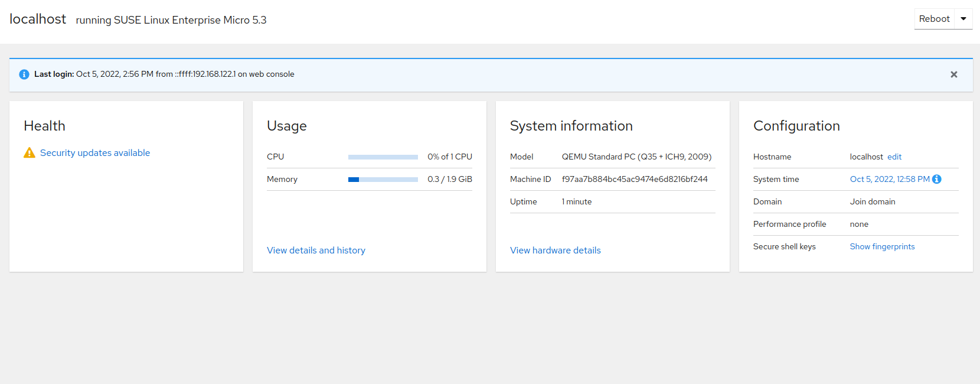
Task: Show fingerprints for Secure shell keys
Action: 882,247
